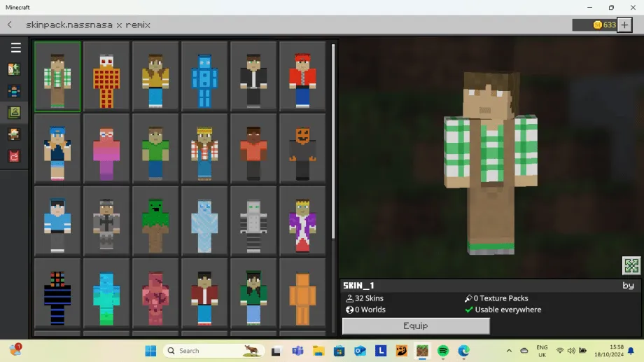The height and width of the screenshot is (362, 644).
Task: Toggle the fullscreen skin preview icon
Action: coord(631,265)
